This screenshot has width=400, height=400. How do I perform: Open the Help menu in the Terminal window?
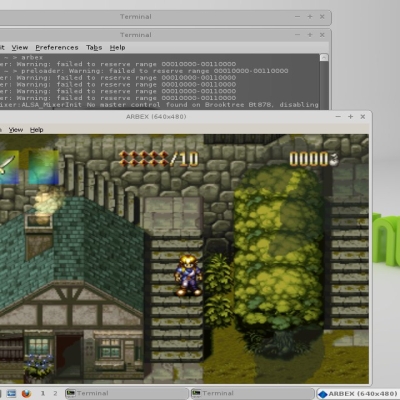[117, 48]
